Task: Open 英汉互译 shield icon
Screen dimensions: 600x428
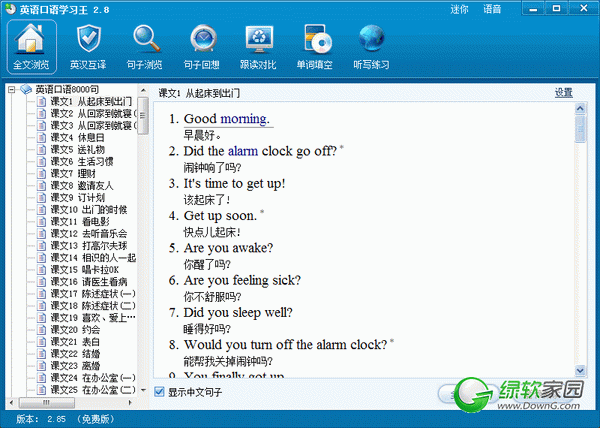Action: click(x=88, y=46)
